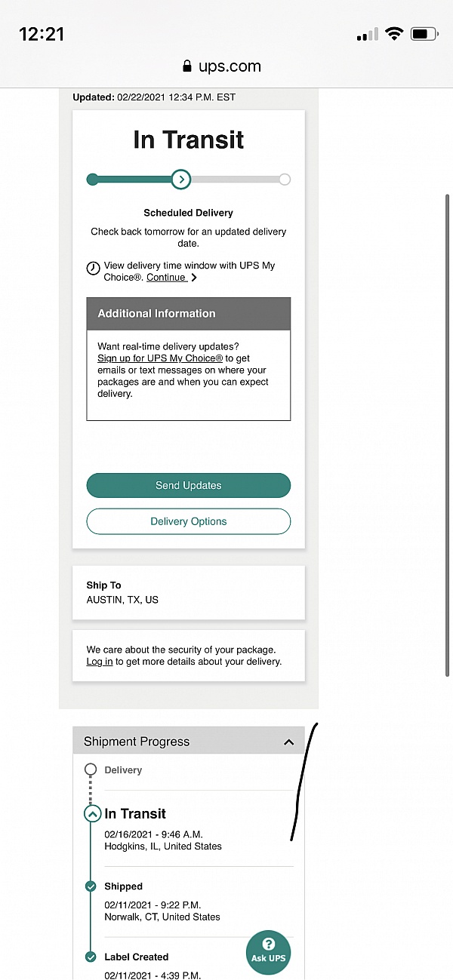Screen dimensions: 453x980
Task: Tap the Ask UPS help bubble
Action: (268, 951)
